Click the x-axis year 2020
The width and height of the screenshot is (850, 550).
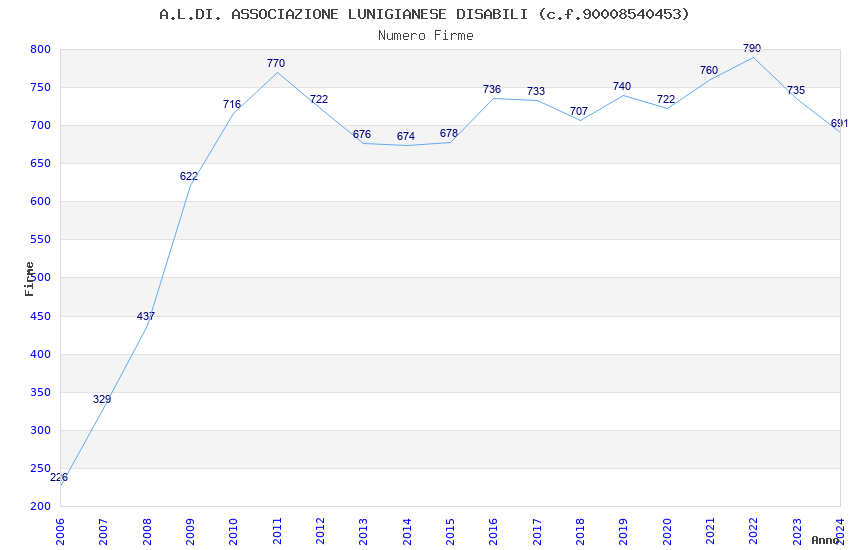tap(667, 531)
